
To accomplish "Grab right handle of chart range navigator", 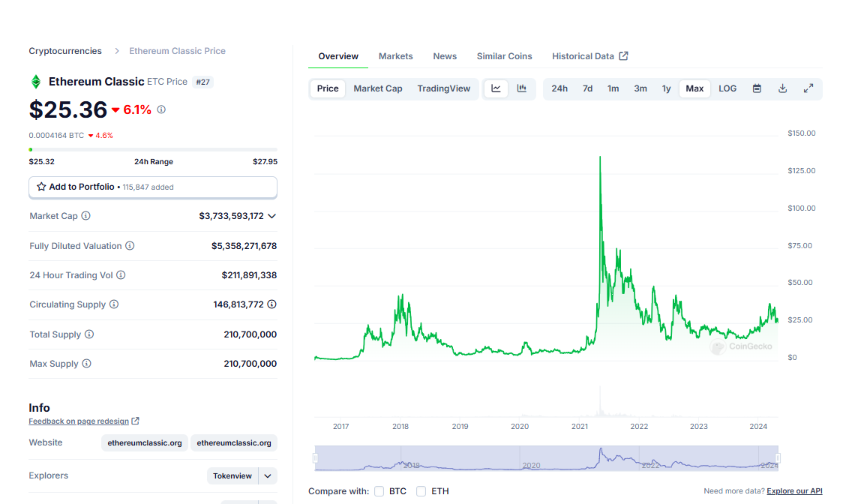I will click(x=778, y=458).
